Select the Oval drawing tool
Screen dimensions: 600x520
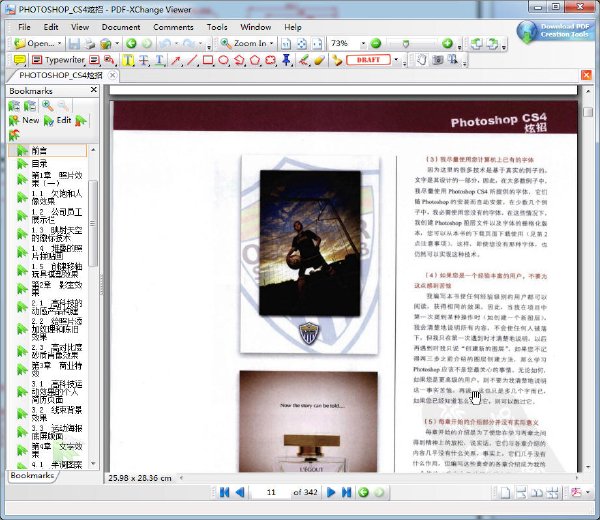tap(223, 60)
